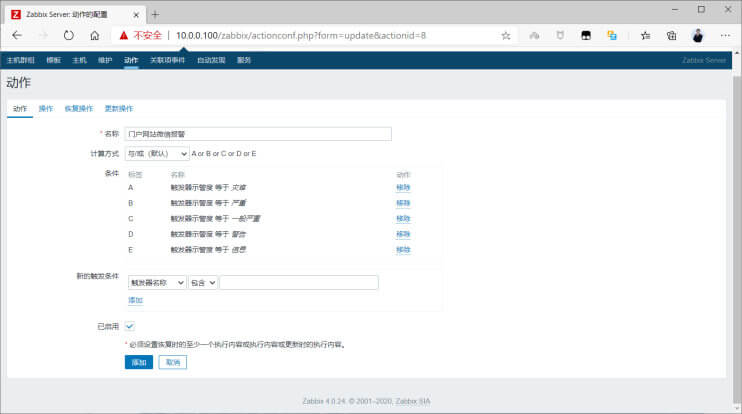The height and width of the screenshot is (414, 742).
Task: Open the 计算方式 calculation dropdown
Action: (157, 153)
